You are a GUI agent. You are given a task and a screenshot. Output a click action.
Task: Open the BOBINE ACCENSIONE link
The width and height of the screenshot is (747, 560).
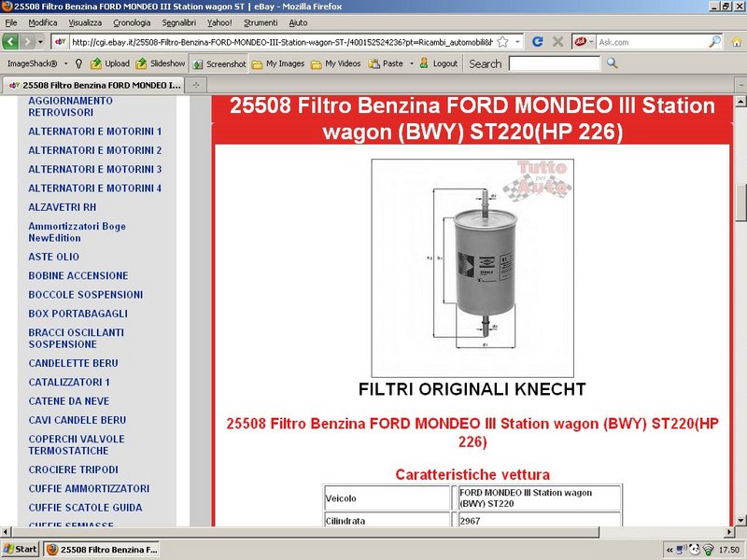pos(78,276)
